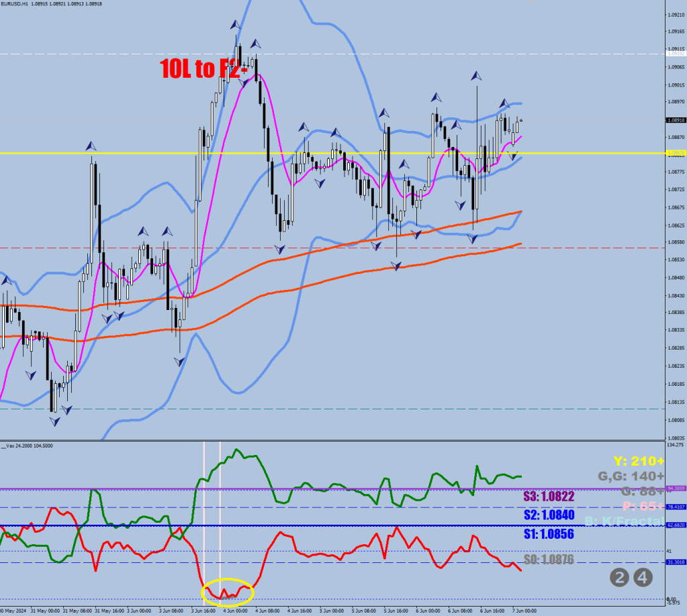Click the 94.3059 indicator level tag

(x=675, y=489)
